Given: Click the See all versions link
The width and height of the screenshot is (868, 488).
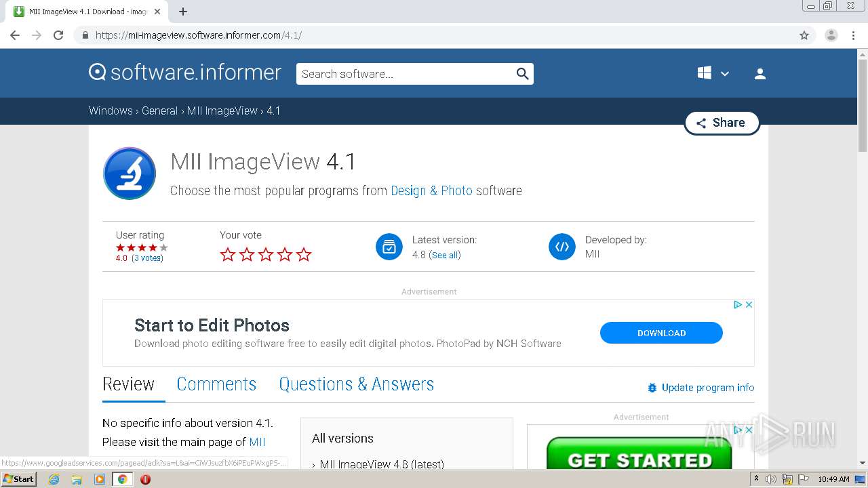Looking at the screenshot, I should tap(446, 255).
